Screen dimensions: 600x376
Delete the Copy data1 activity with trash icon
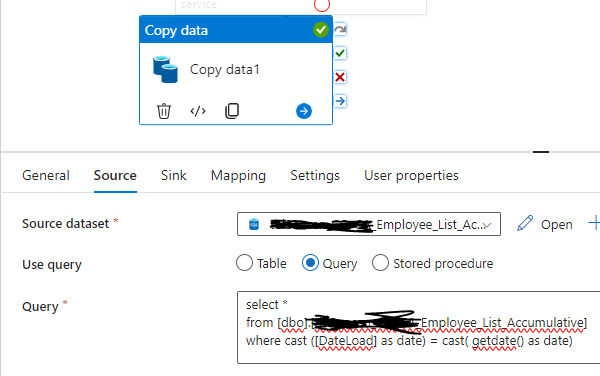click(164, 111)
